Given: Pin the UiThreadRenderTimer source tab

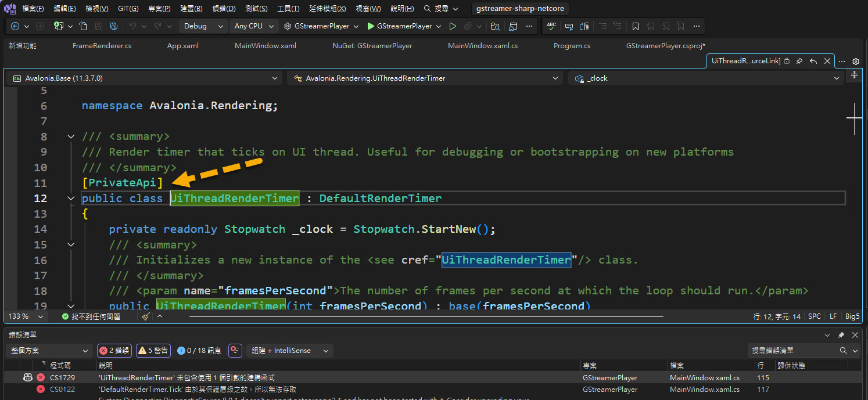Looking at the screenshot, I should click(799, 61).
